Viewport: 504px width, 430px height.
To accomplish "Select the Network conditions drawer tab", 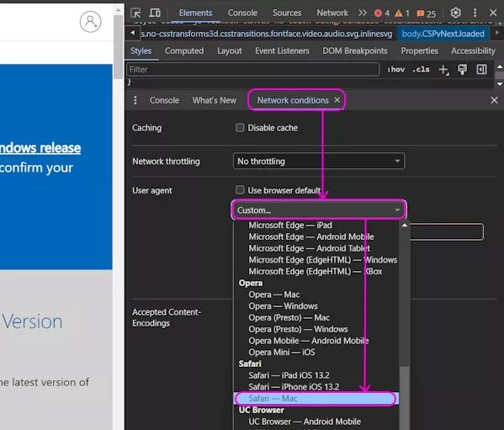I will point(293,100).
